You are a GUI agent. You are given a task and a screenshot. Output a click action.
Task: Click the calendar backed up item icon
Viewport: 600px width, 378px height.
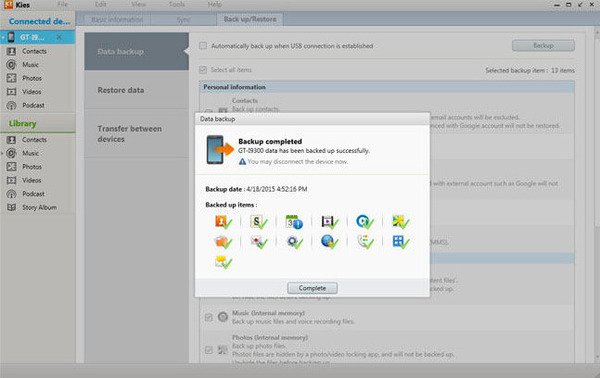click(294, 222)
